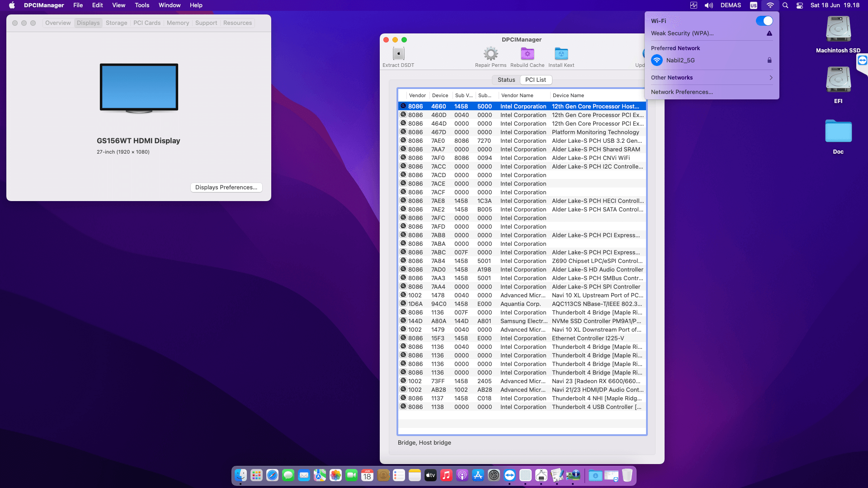Open the Calendar app in the Dock
This screenshot has height=488, width=868.
click(367, 475)
